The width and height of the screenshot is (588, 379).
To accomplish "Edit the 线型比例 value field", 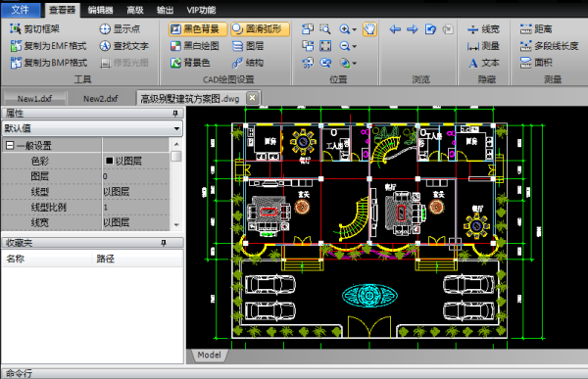I will pyautogui.click(x=136, y=207).
